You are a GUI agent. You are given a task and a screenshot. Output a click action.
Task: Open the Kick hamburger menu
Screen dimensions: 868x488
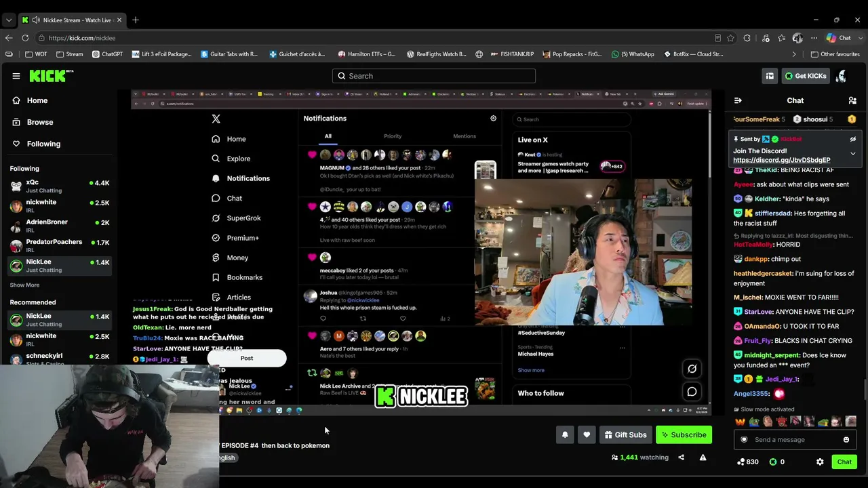click(x=16, y=76)
